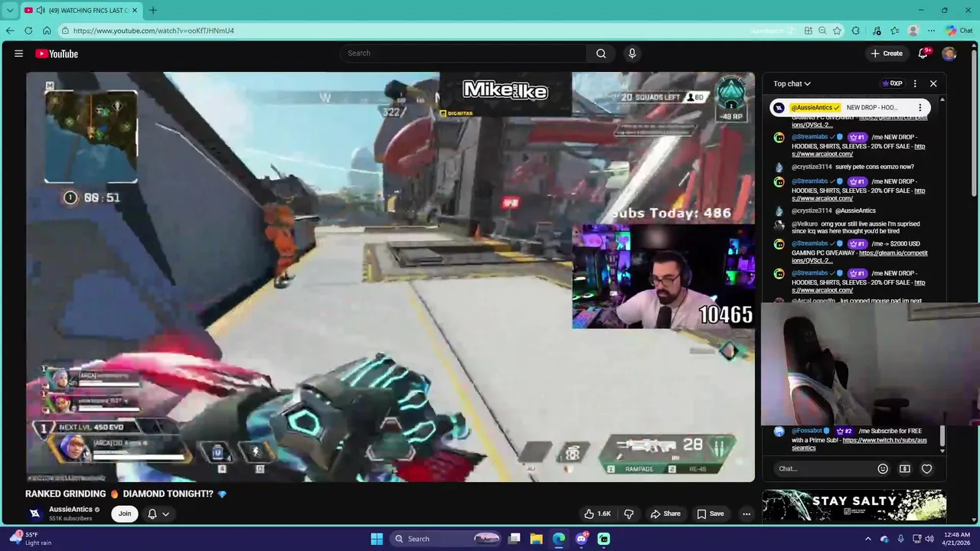Open the media control music icon
This screenshot has height=551, width=980.
876,31
